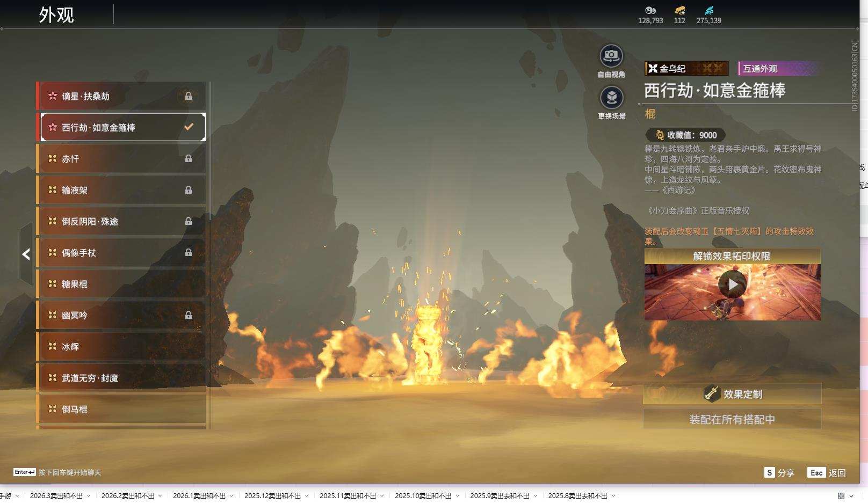Click the lock icon on 偶像手杖
Image resolution: width=868 pixels, height=504 pixels.
click(x=189, y=252)
